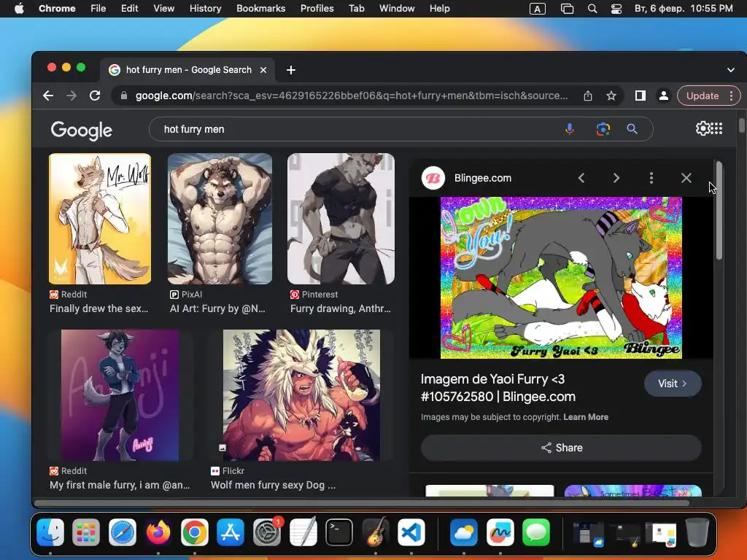The width and height of the screenshot is (747, 560).
Task: Start voice search with the microphone icon
Action: coord(569,129)
